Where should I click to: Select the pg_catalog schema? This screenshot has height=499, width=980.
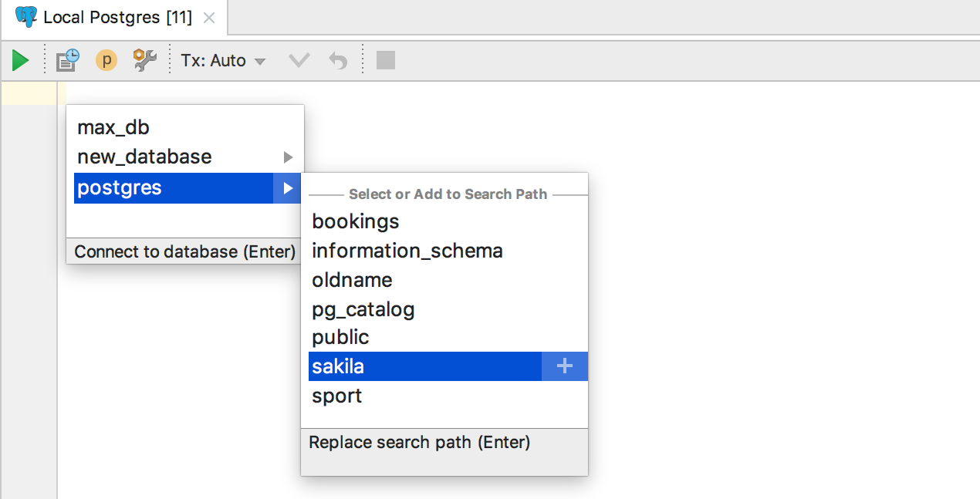pyautogui.click(x=448, y=309)
